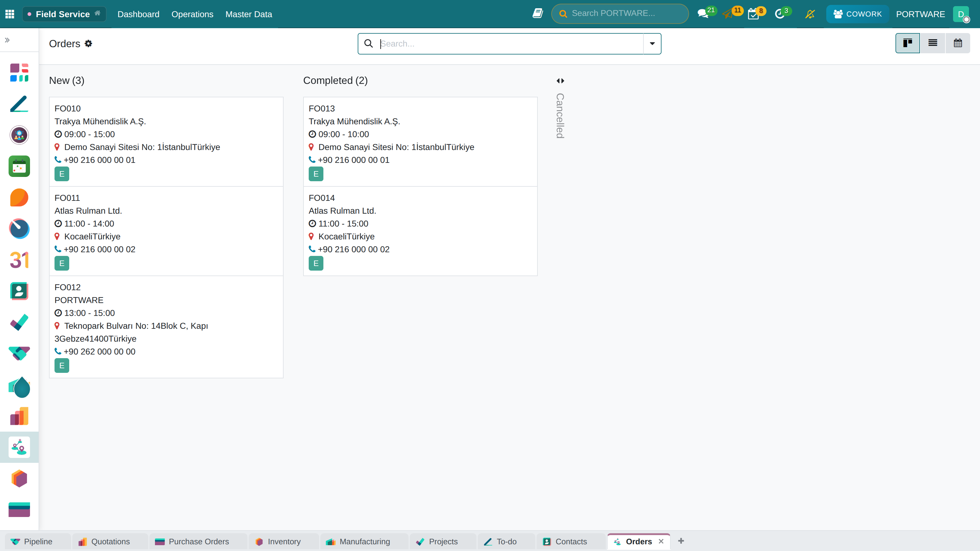
Task: Open order FO014
Action: click(x=420, y=231)
